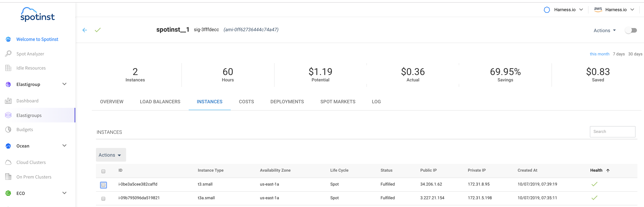Open Welcome to Spotinst link
Viewport: 644px width, 207px height.
37,39
